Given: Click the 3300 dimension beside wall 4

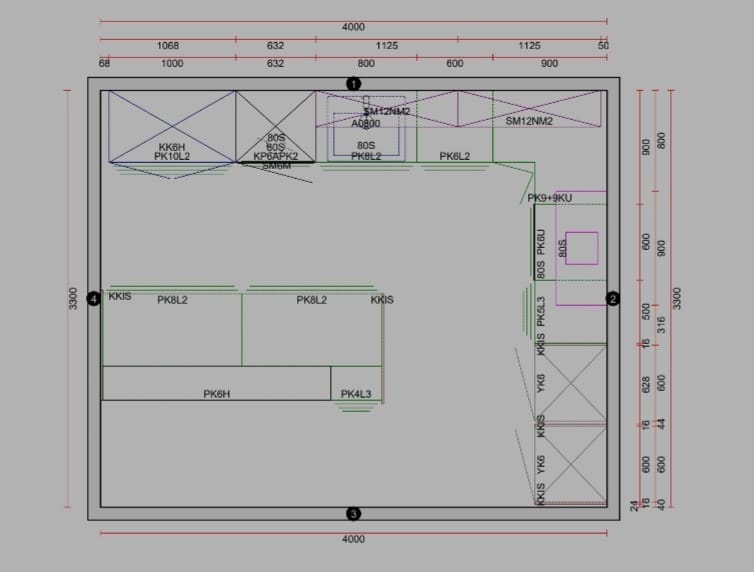Looking at the screenshot, I should click(x=73, y=298).
